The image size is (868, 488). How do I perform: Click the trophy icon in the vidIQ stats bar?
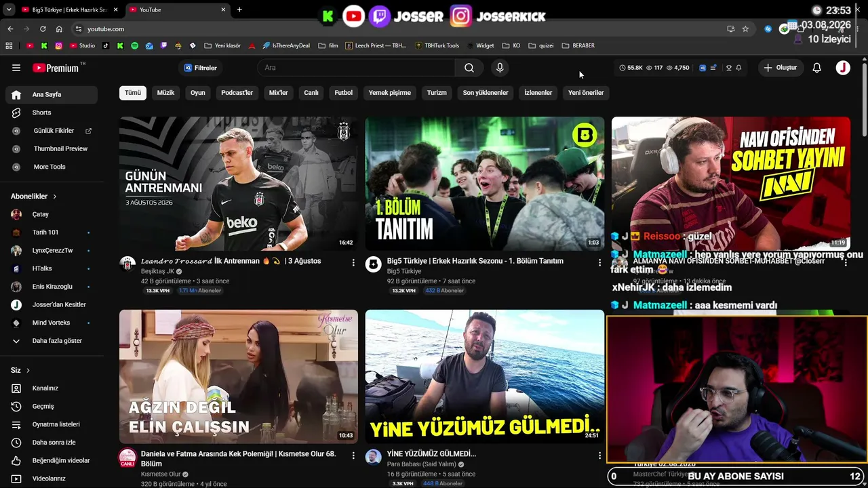729,68
